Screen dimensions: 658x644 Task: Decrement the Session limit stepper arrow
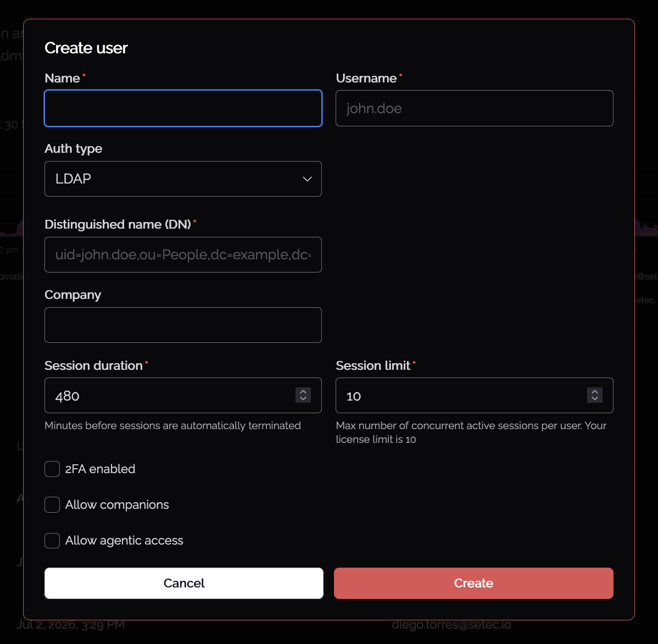pos(595,399)
